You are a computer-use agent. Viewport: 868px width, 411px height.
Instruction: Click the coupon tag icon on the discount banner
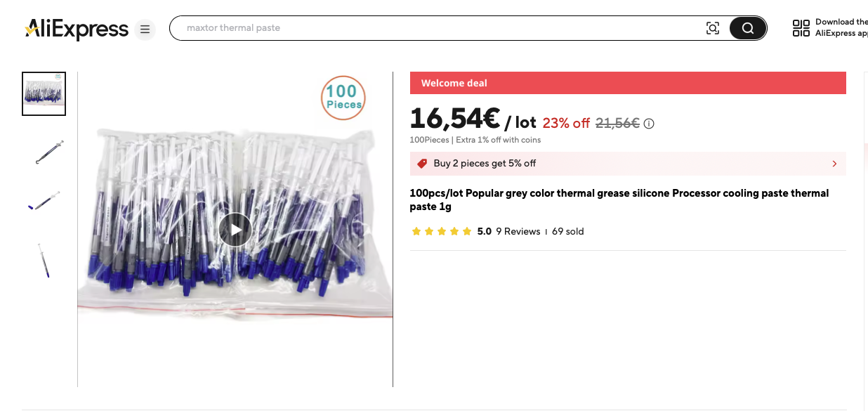point(422,163)
